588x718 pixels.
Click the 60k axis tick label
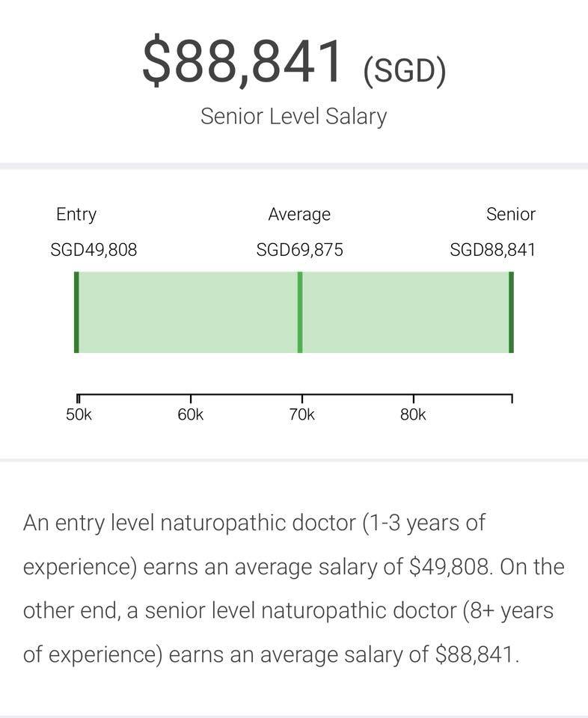point(191,414)
